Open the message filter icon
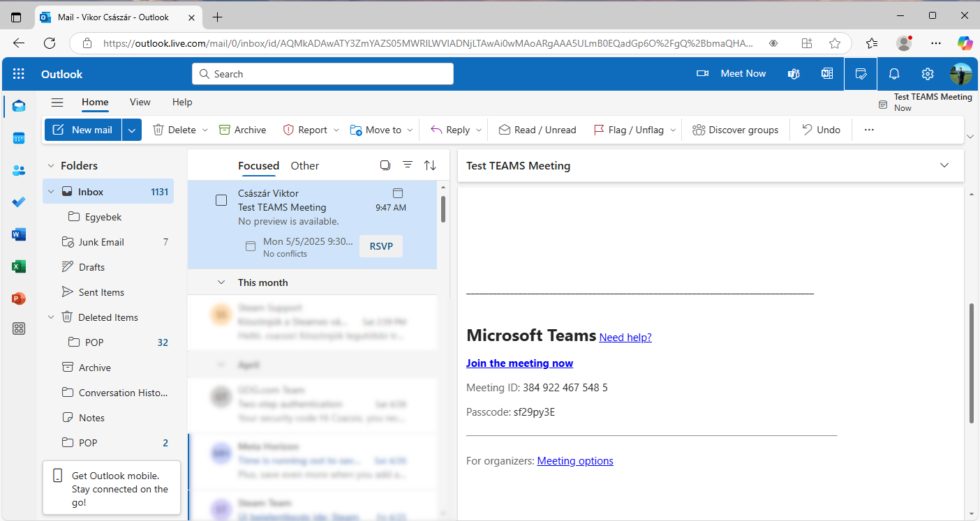980x521 pixels. pos(408,165)
